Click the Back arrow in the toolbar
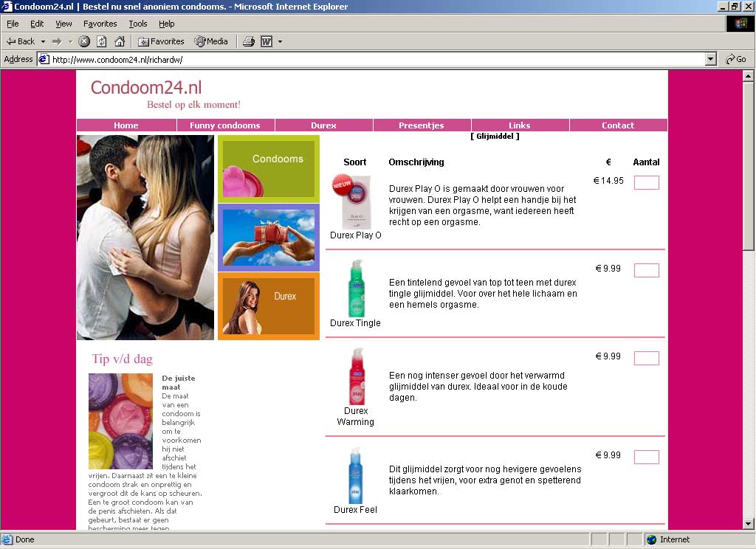 pos(20,41)
